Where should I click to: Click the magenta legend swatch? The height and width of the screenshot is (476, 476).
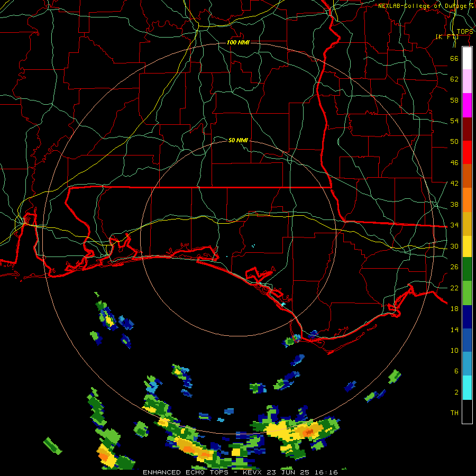pyautogui.click(x=467, y=105)
